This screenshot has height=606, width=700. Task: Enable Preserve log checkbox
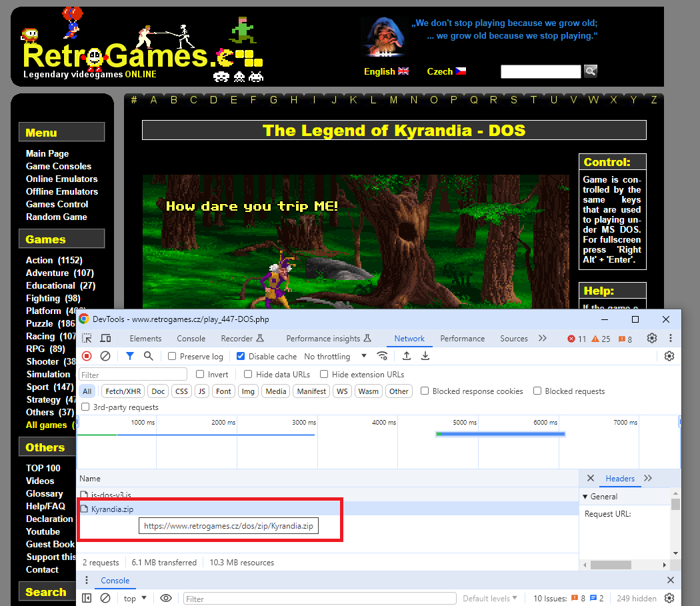pos(172,356)
